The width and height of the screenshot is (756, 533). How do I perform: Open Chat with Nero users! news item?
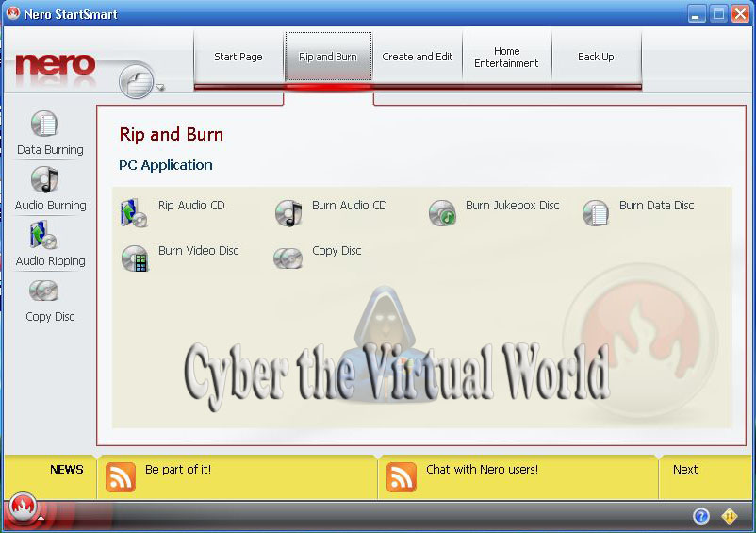(482, 470)
